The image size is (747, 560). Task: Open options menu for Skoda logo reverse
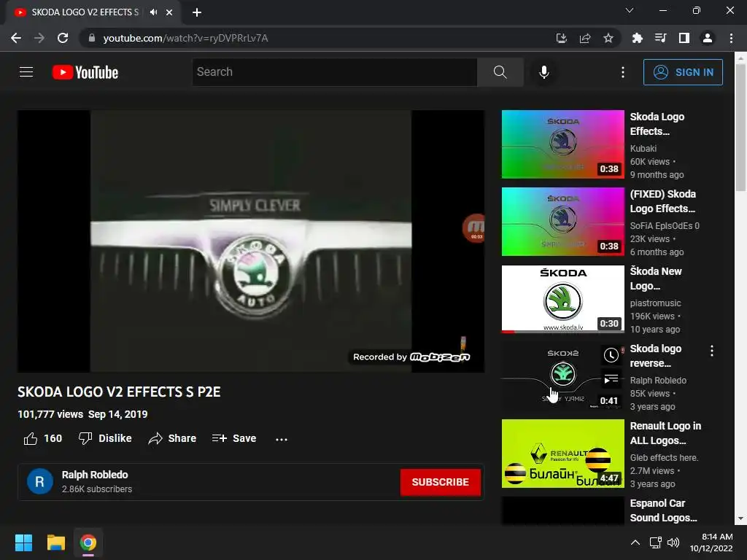point(712,351)
